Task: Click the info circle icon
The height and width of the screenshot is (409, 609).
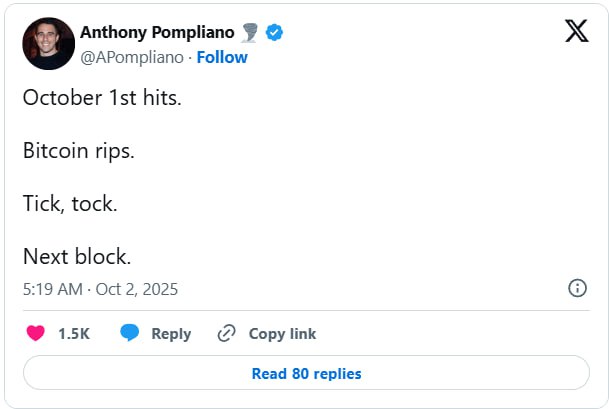Action: (x=577, y=288)
